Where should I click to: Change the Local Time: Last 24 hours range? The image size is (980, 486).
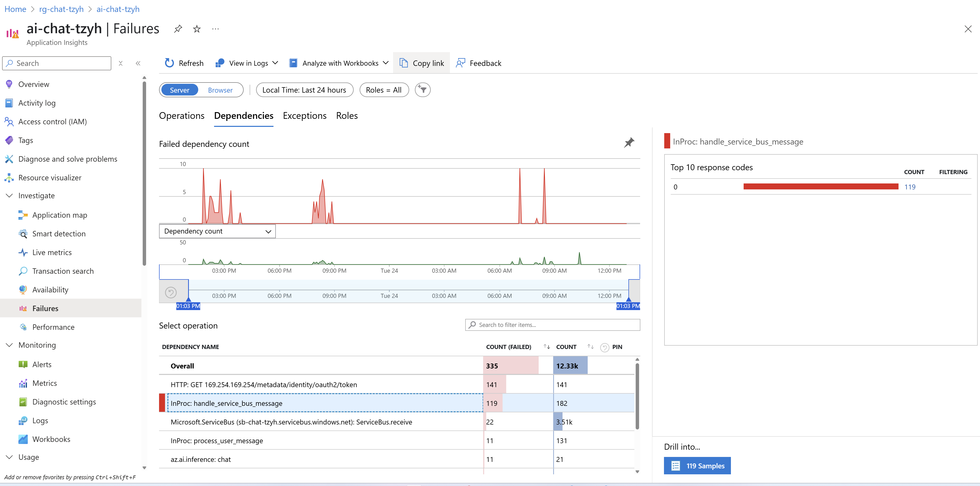tap(304, 90)
